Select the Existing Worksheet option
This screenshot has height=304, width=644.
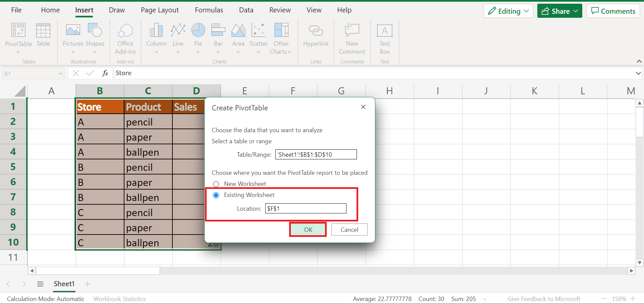pos(216,195)
